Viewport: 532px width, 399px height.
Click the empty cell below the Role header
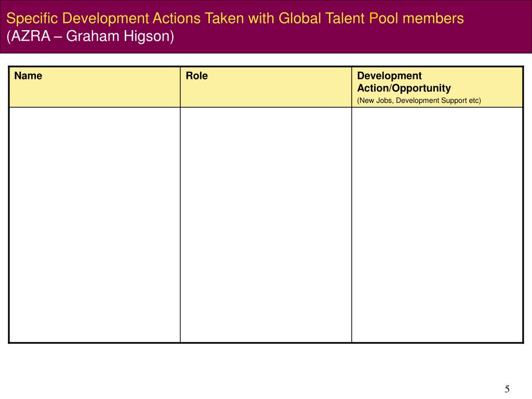[x=266, y=225]
